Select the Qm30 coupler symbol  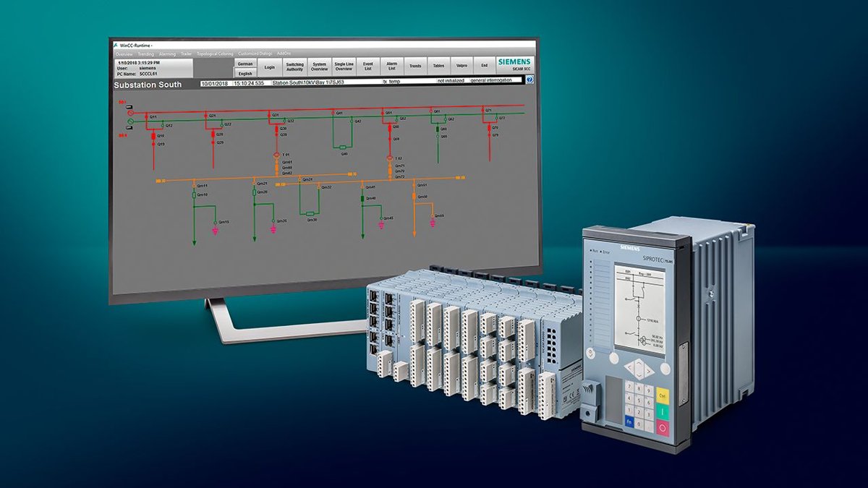[310, 214]
